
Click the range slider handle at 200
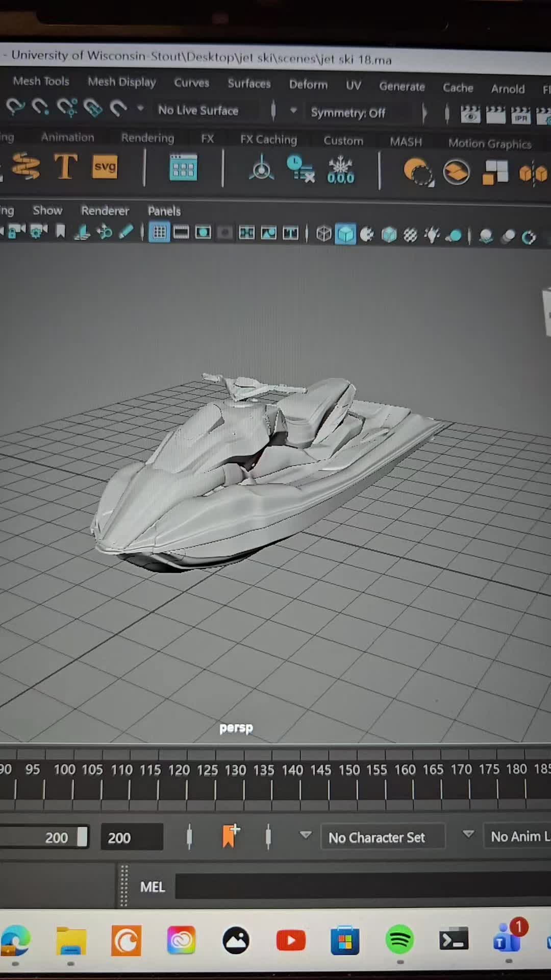click(x=82, y=837)
